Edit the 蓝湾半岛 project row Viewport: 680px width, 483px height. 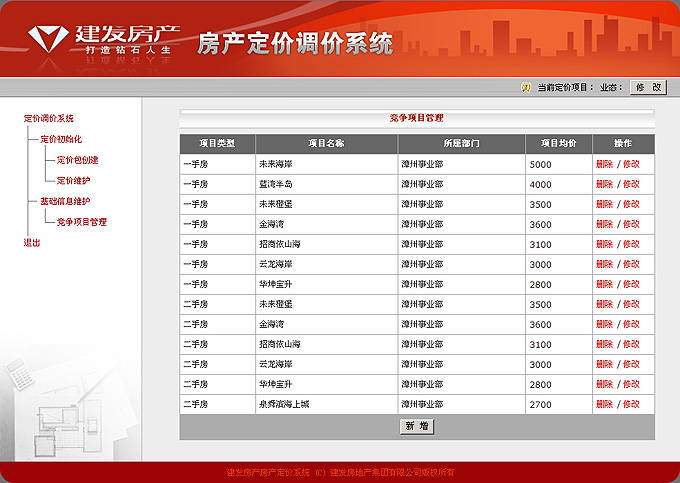coord(631,184)
